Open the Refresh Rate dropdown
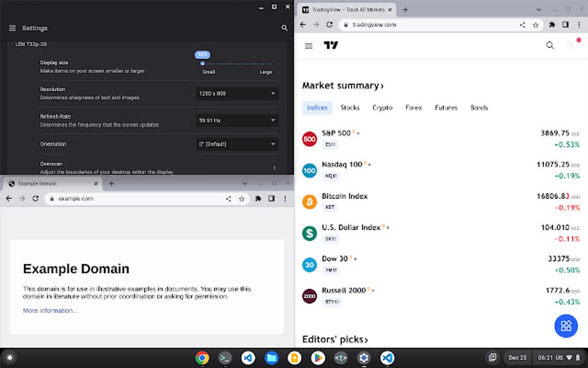 tap(236, 120)
